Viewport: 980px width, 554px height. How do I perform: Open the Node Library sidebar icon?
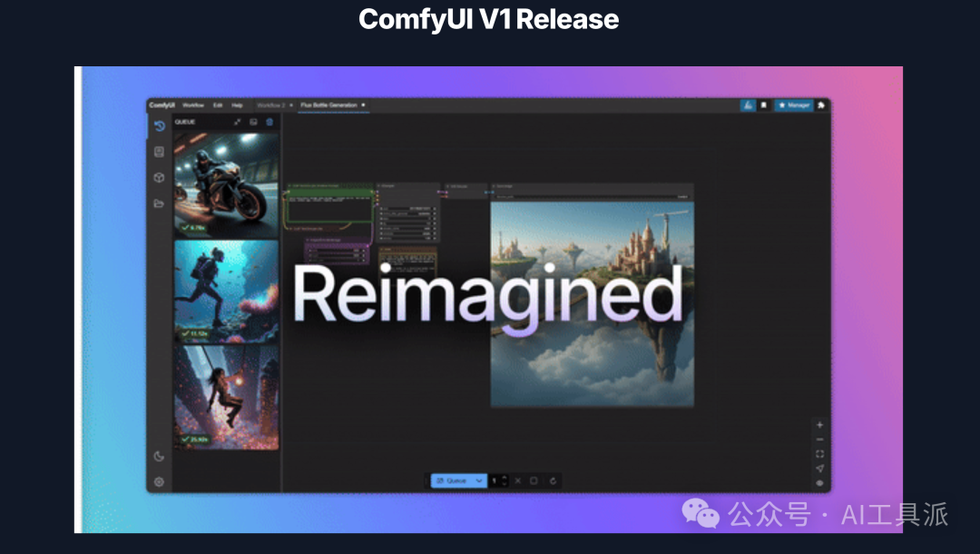tap(160, 152)
